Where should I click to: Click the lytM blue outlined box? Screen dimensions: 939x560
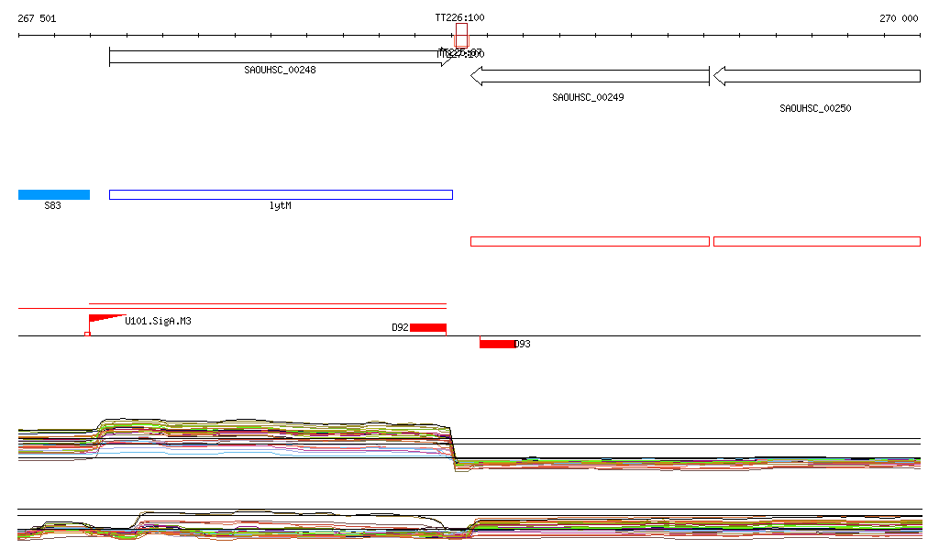pos(281,194)
